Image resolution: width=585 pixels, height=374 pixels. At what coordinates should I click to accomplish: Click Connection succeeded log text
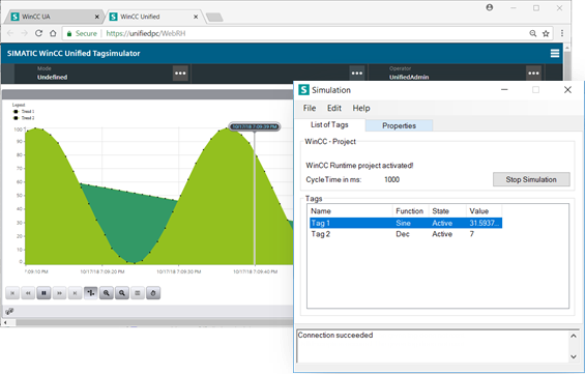coord(335,335)
